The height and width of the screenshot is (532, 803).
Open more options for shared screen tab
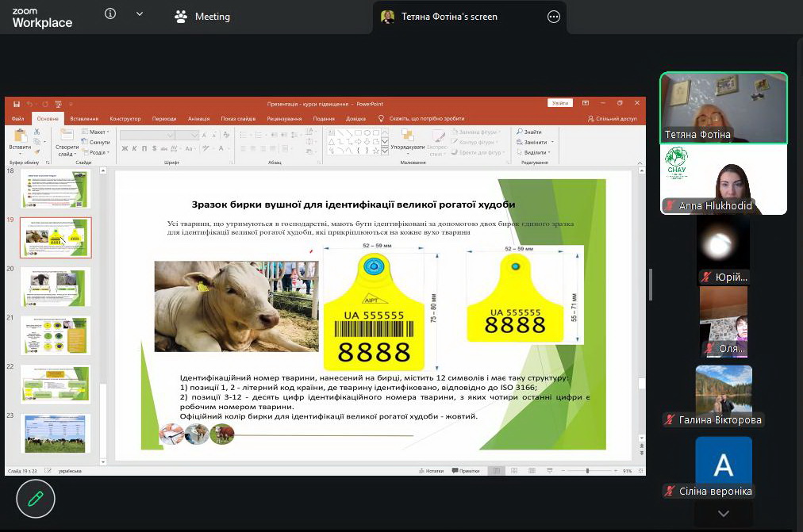click(x=553, y=17)
